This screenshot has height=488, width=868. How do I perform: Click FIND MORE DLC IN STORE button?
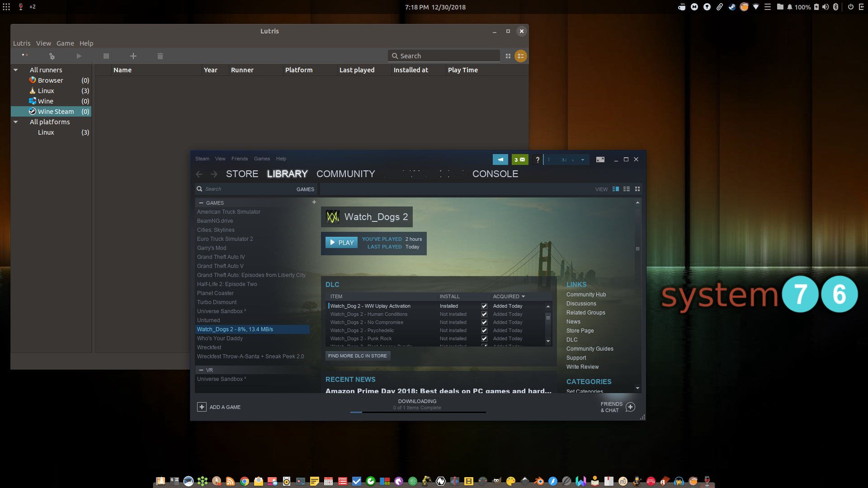tap(357, 356)
